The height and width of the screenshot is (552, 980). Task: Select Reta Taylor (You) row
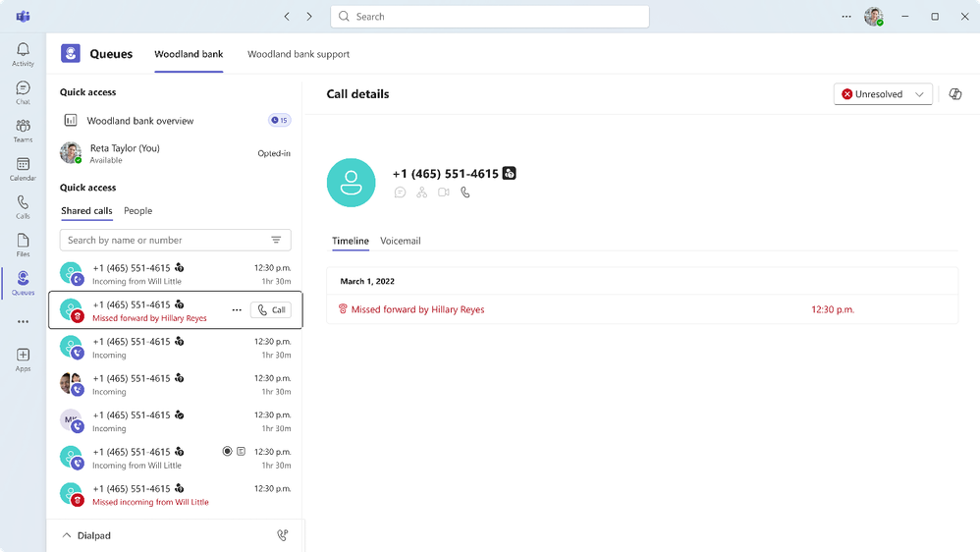click(175, 153)
